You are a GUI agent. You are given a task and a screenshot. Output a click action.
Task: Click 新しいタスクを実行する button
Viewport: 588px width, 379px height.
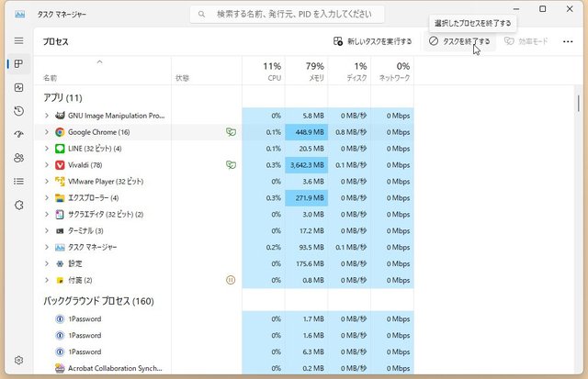(x=372, y=41)
